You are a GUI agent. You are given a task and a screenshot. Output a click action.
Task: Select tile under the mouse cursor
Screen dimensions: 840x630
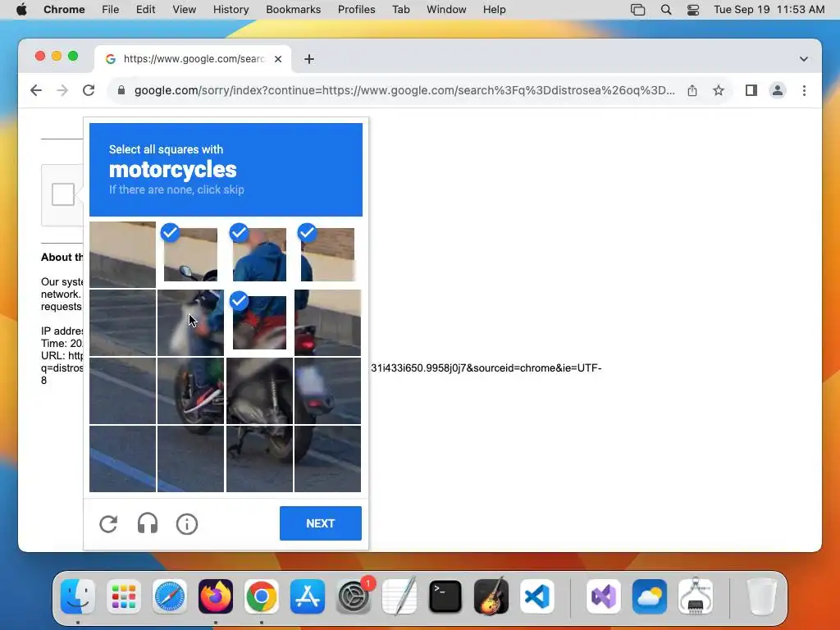click(x=190, y=322)
